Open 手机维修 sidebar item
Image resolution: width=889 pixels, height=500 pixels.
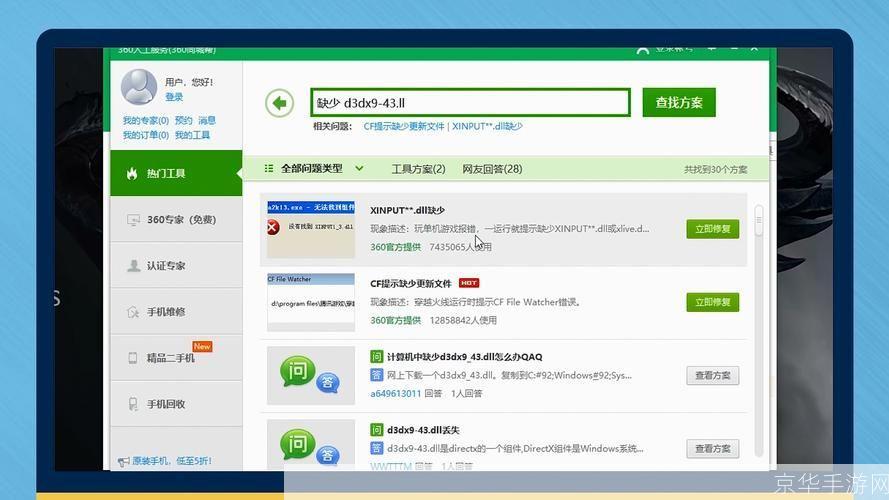(176, 312)
